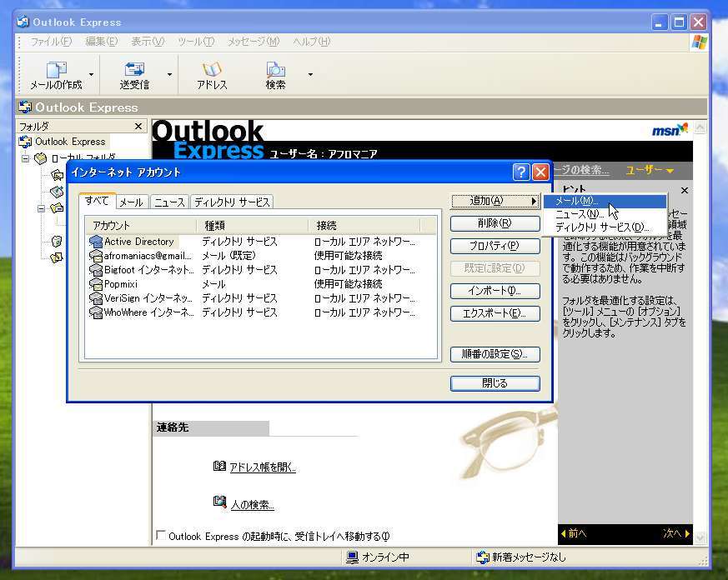
Task: Click the 次へ link under the tips pane
Action: 676,533
